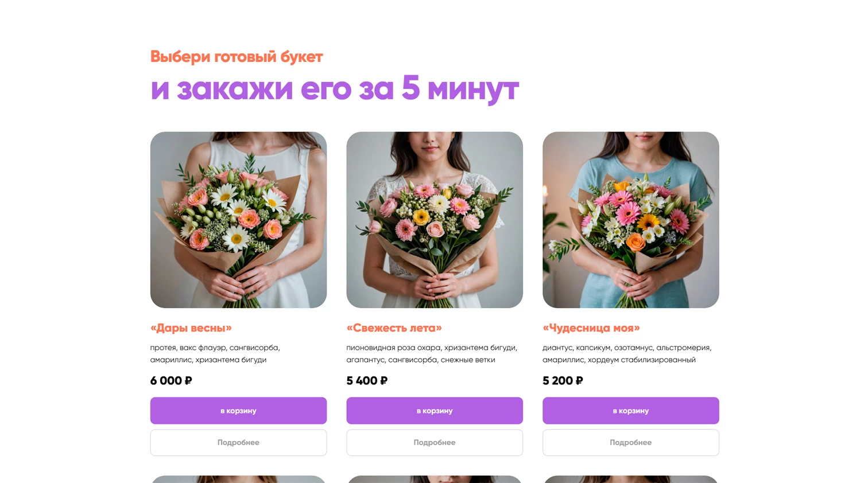Open the «Дары весны» title link
Image resolution: width=868 pixels, height=483 pixels.
[191, 328]
